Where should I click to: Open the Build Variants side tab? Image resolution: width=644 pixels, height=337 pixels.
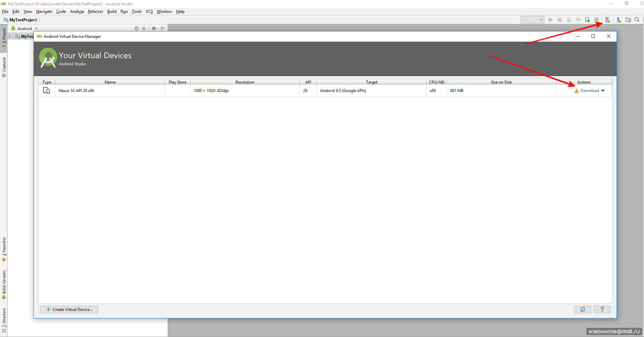(4, 285)
